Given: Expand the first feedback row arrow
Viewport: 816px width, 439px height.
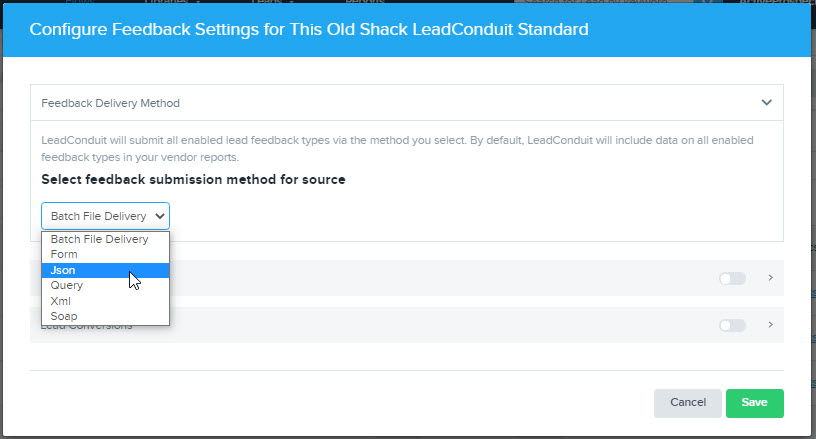Looking at the screenshot, I should point(771,278).
